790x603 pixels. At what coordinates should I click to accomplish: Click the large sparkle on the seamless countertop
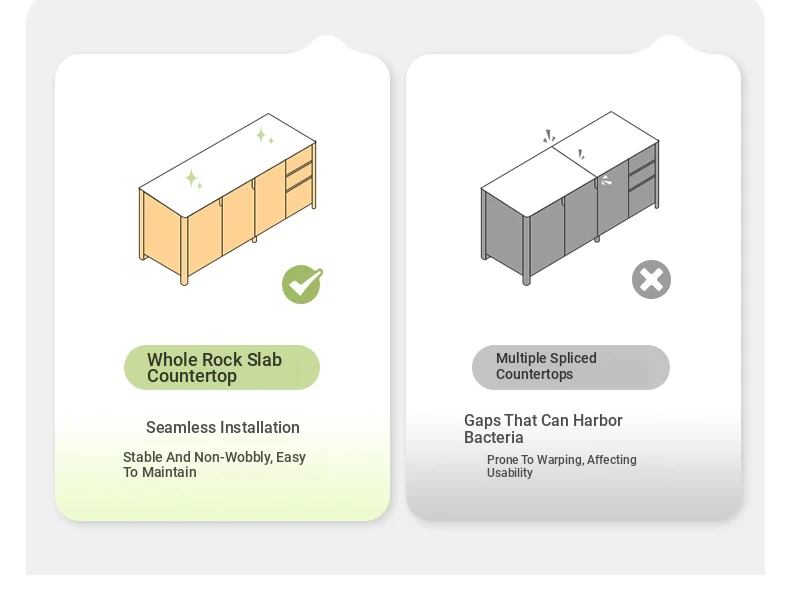192,179
